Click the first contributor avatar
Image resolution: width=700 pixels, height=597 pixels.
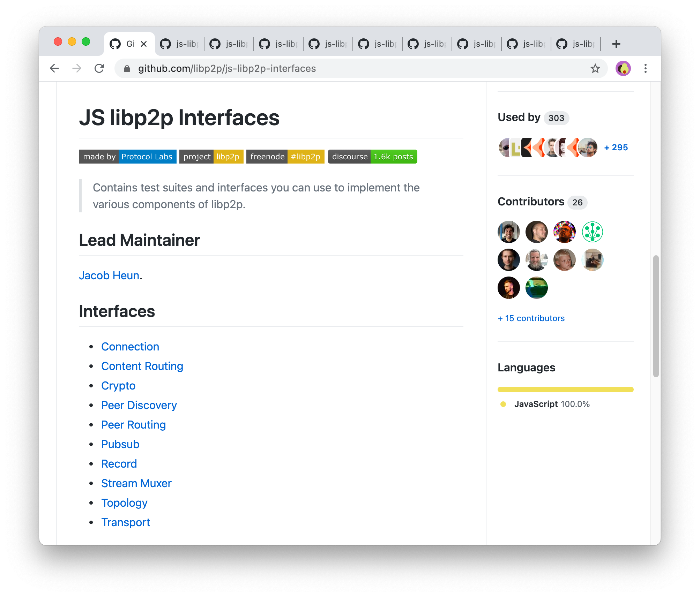tap(508, 232)
